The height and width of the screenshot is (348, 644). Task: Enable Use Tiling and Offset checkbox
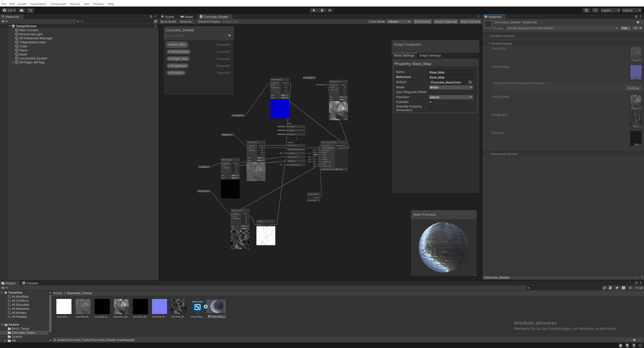pyautogui.click(x=431, y=92)
